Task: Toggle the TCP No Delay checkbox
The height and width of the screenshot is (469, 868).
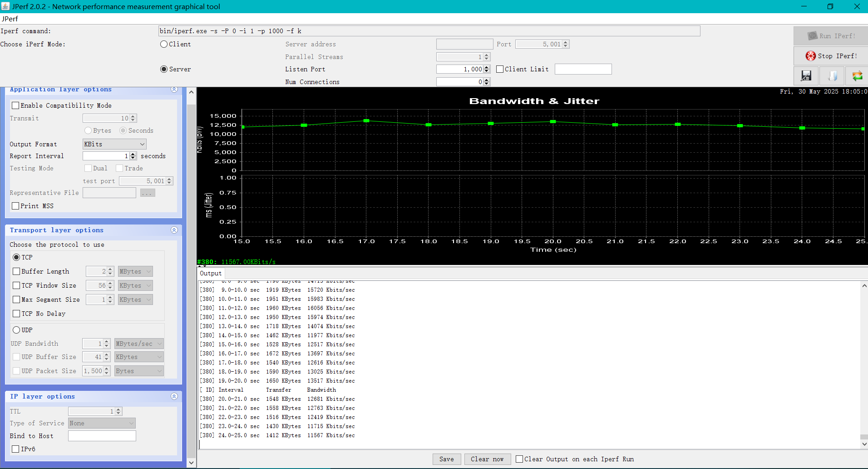Action: (16, 314)
